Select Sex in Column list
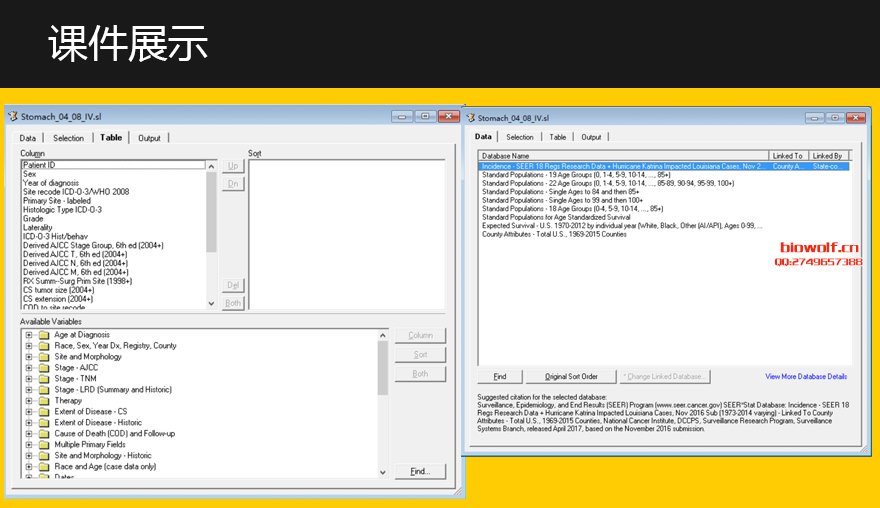880x508 pixels. point(113,174)
